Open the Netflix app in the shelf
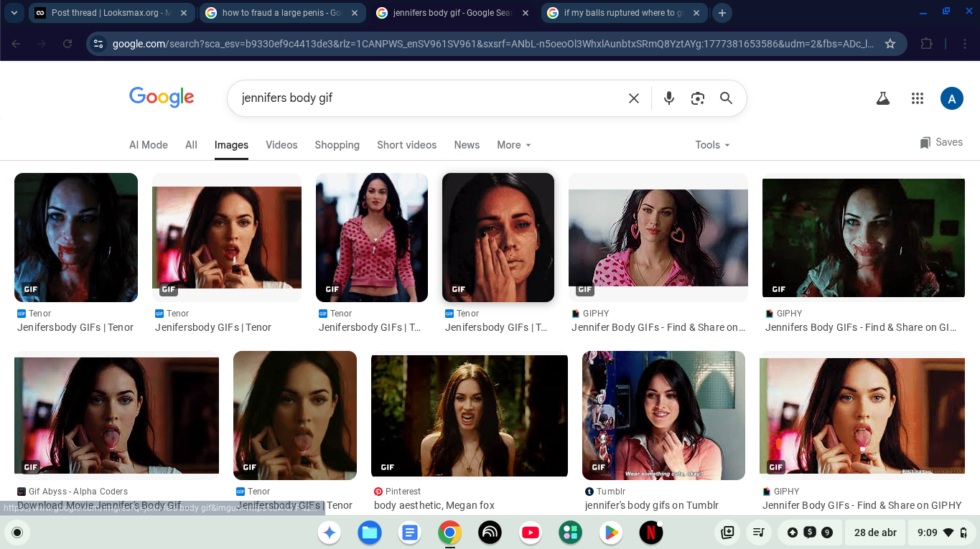This screenshot has height=549, width=980. pos(650,532)
